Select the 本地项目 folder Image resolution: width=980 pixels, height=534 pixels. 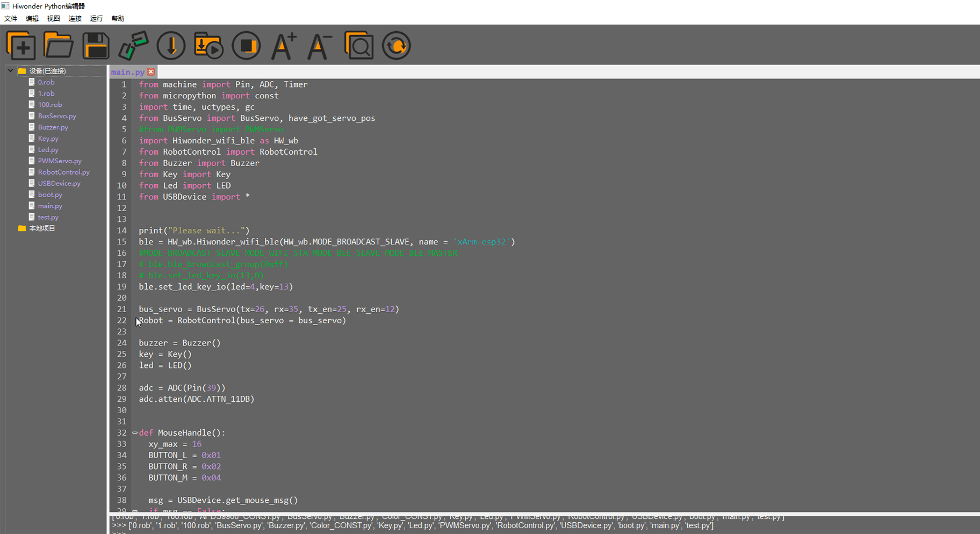pos(42,228)
